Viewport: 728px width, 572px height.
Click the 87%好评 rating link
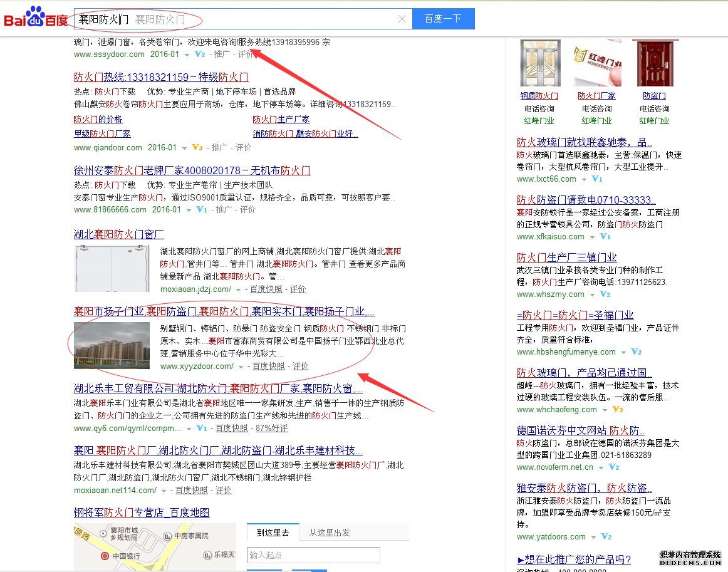coord(272,428)
